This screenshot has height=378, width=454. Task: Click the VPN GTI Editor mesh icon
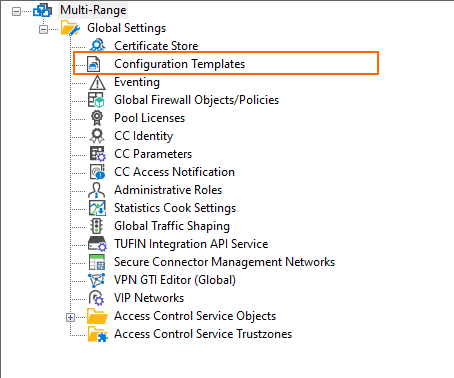pos(97,280)
